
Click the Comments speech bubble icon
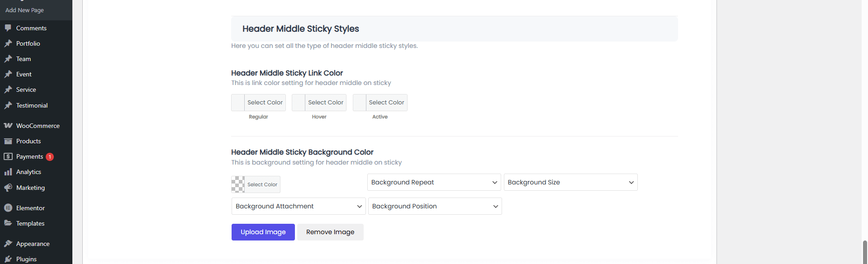(x=8, y=28)
